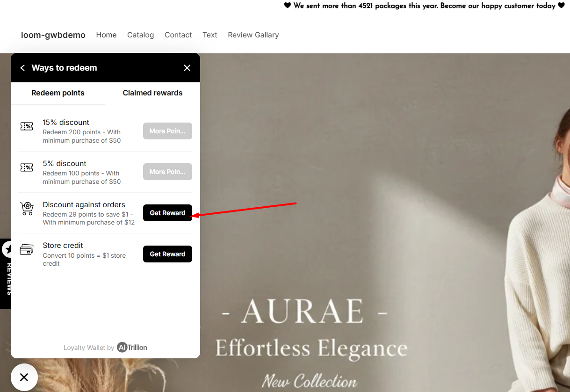This screenshot has width=570, height=392.
Task: Close the Ways to redeem panel
Action: click(x=187, y=68)
